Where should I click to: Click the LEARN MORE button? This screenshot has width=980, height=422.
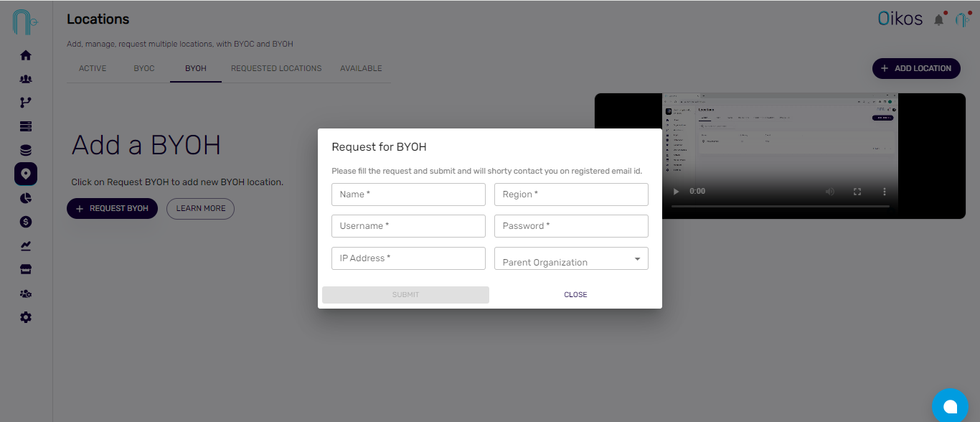(200, 208)
